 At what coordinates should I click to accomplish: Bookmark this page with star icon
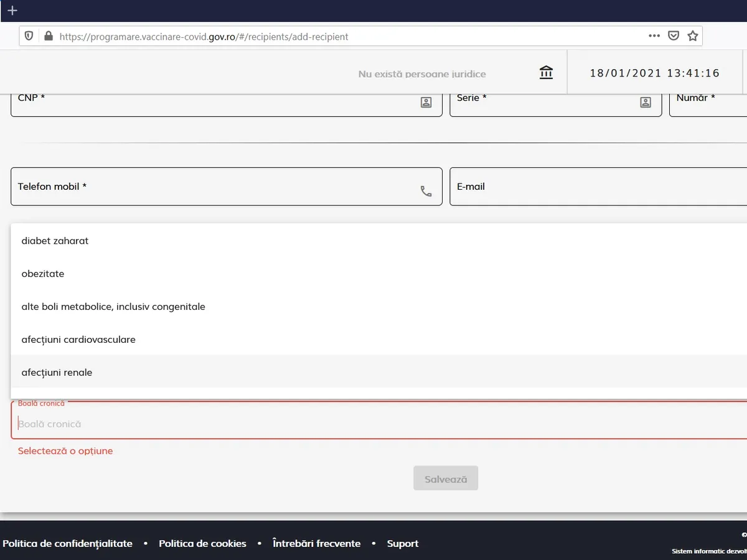click(692, 36)
